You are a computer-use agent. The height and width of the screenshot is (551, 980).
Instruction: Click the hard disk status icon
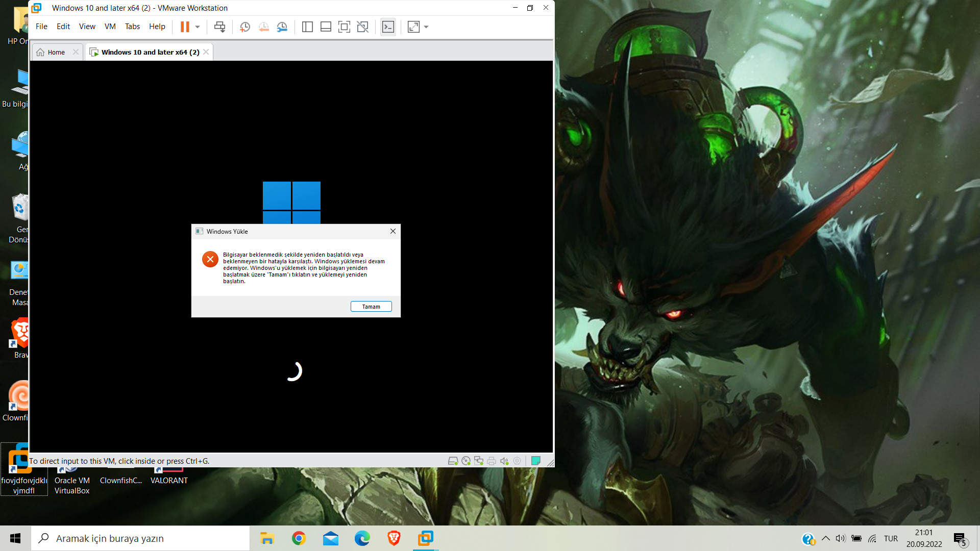click(453, 461)
